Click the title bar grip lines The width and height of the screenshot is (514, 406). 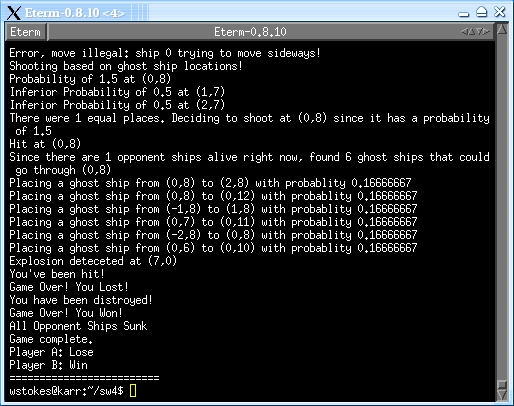pos(140,13)
